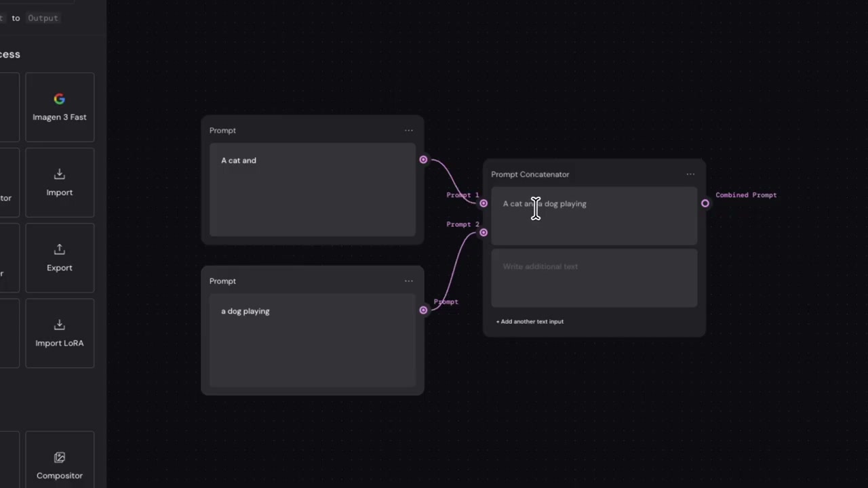Focus the "A cat and" prompt text box

[313, 190]
